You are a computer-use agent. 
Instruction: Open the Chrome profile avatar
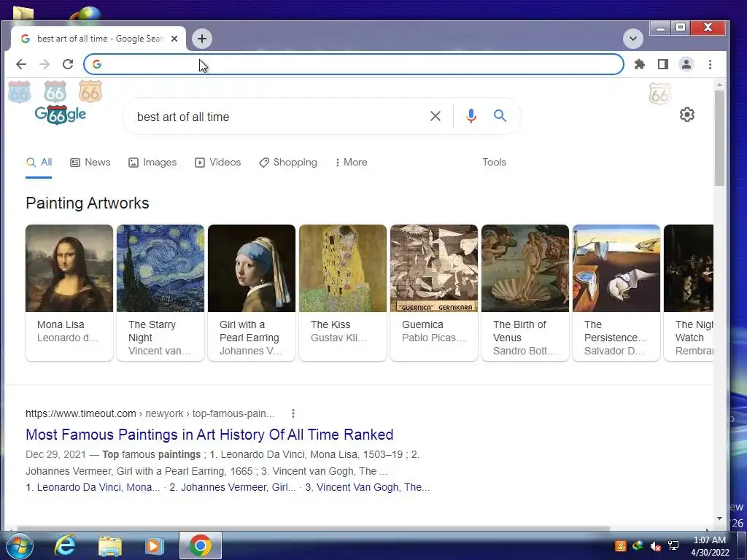click(x=686, y=64)
